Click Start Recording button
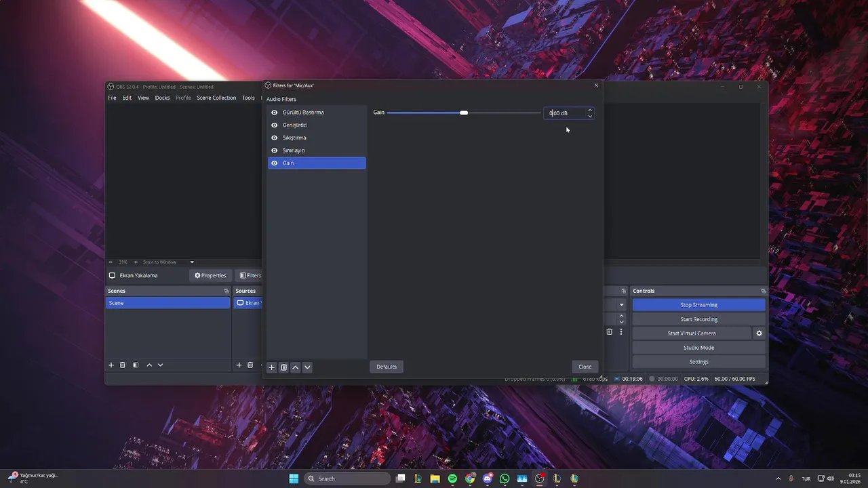 pyautogui.click(x=698, y=319)
